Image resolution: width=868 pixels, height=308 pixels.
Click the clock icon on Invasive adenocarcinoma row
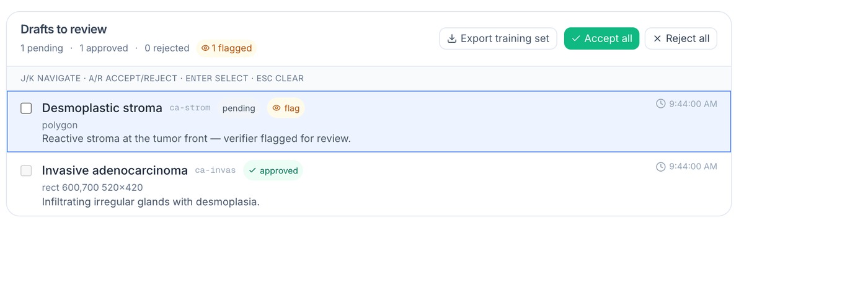point(661,166)
